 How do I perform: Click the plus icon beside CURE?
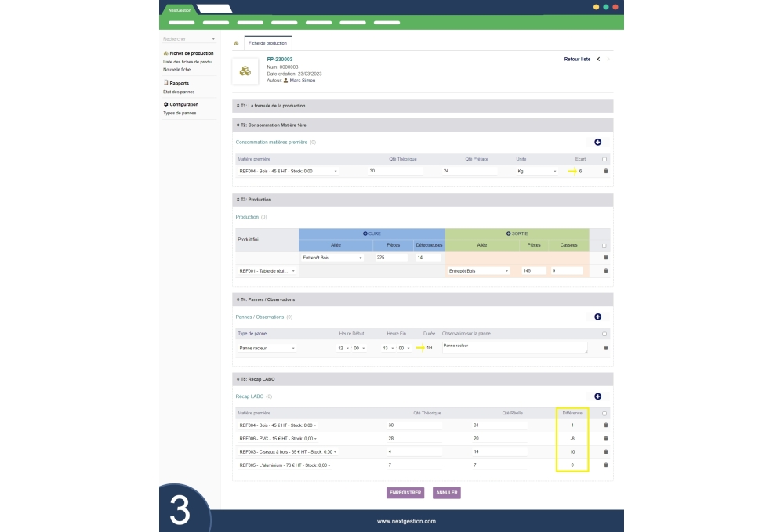click(x=365, y=233)
